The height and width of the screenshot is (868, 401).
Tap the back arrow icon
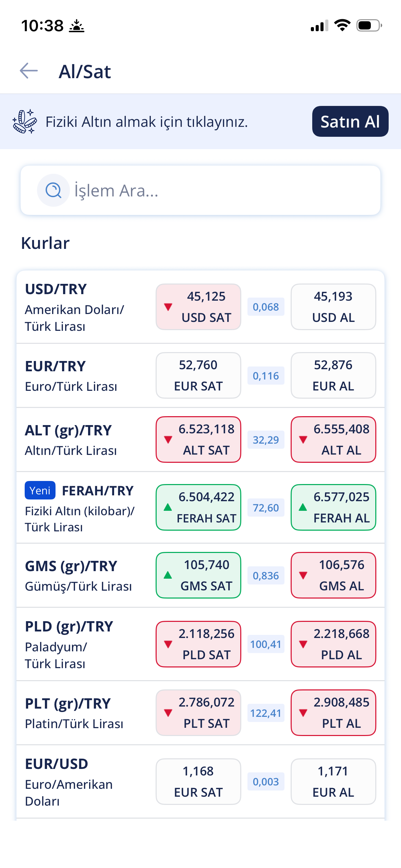(29, 71)
